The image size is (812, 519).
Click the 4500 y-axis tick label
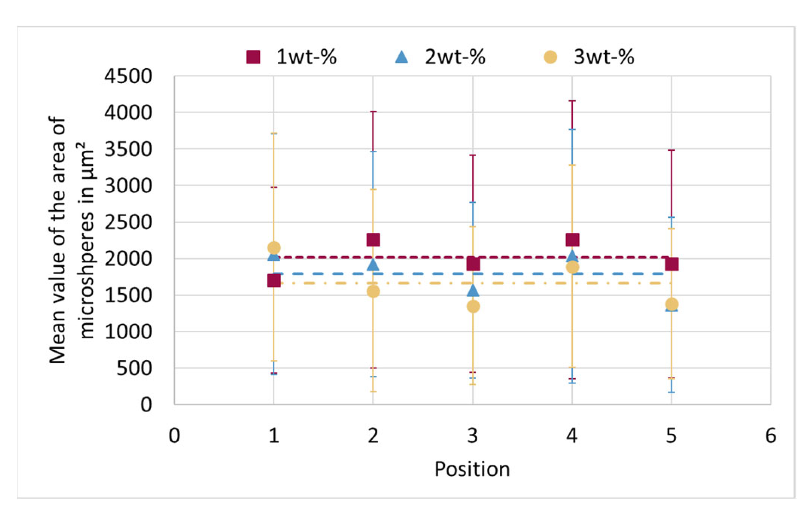[x=128, y=76]
